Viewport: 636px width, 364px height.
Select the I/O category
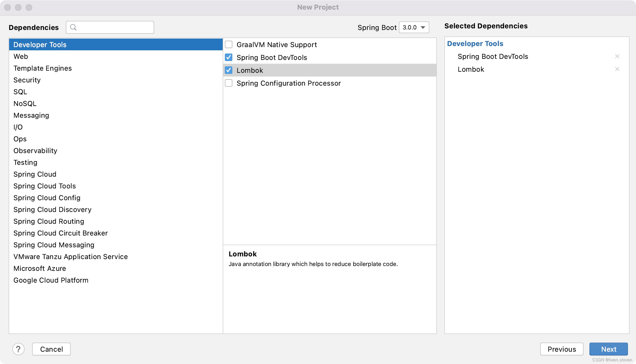[116, 127]
